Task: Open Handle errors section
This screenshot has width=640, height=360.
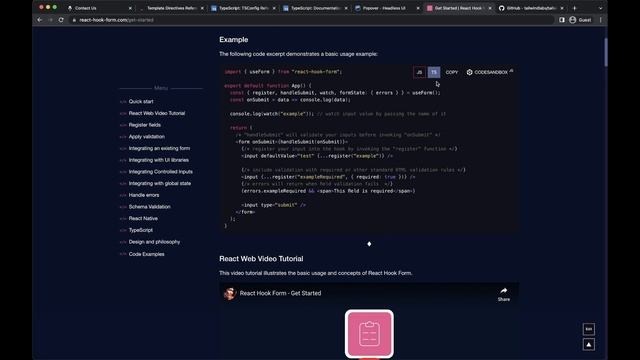Action: click(x=144, y=195)
